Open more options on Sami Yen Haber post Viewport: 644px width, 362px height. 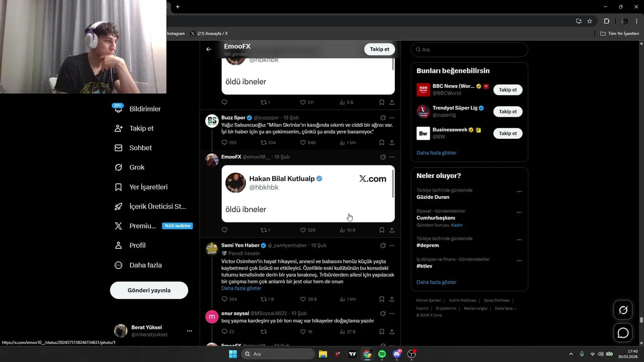392,245
